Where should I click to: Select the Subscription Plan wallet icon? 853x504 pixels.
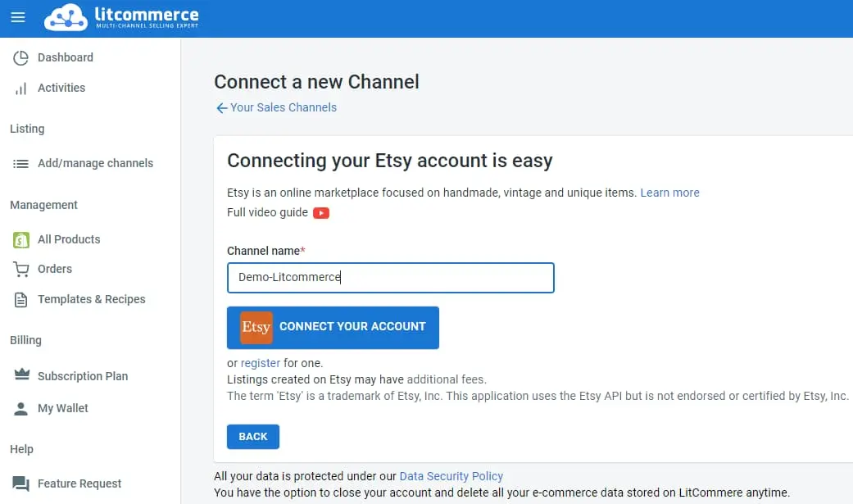(x=20, y=376)
